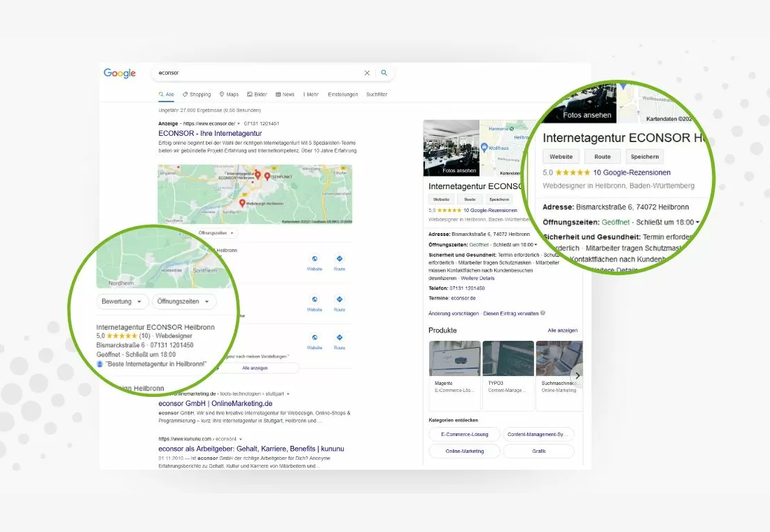
Task: Switch to the Alle results tab
Action: coord(166,94)
